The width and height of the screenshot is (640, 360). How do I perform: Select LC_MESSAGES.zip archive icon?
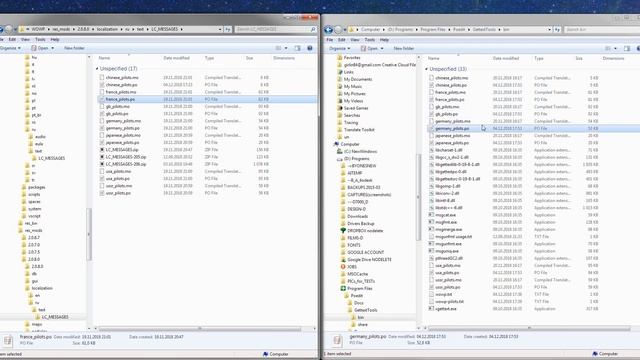pyautogui.click(x=102, y=150)
